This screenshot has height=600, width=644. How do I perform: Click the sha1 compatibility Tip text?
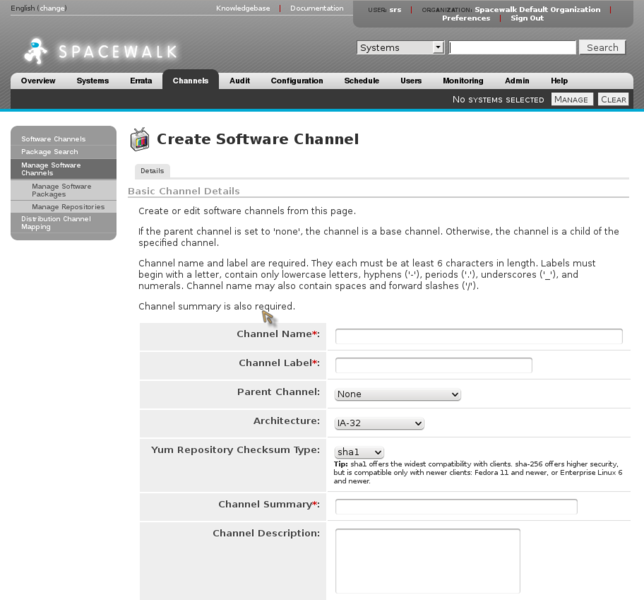pyautogui.click(x=478, y=472)
